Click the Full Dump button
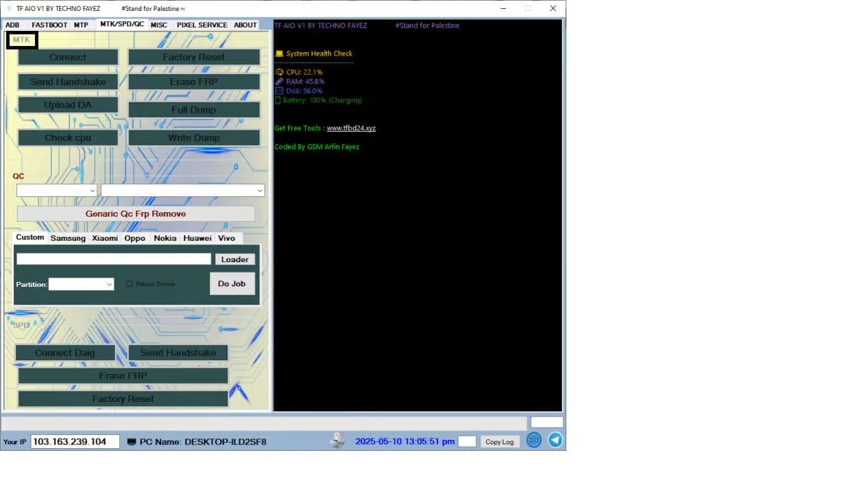Screen dimensions: 868x479 (194, 110)
